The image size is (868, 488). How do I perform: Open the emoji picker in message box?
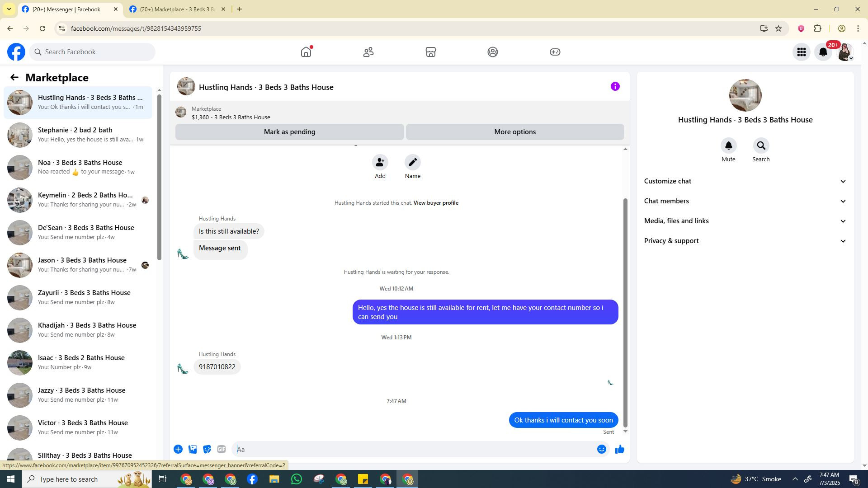(x=601, y=449)
